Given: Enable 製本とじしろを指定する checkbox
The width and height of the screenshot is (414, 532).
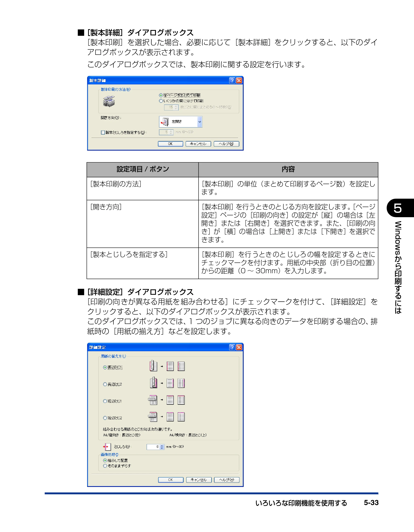Looking at the screenshot, I should click(x=103, y=133).
